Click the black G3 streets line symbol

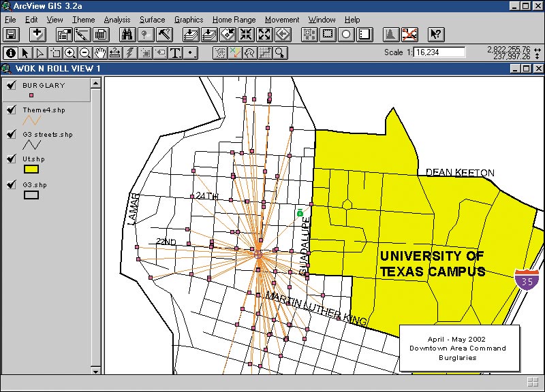(x=31, y=144)
